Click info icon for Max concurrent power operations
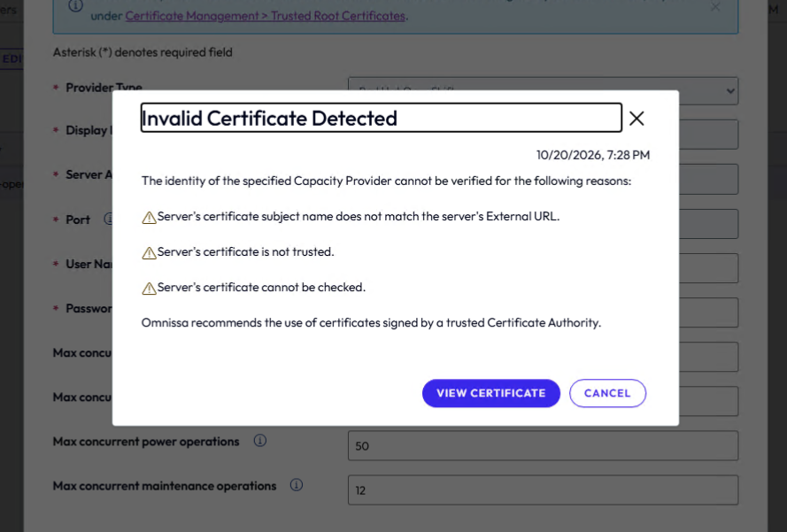The height and width of the screenshot is (532, 787). (x=260, y=441)
